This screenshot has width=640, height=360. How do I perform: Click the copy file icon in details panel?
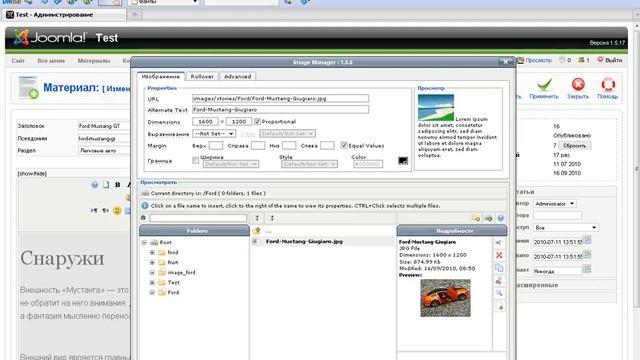coord(499,268)
